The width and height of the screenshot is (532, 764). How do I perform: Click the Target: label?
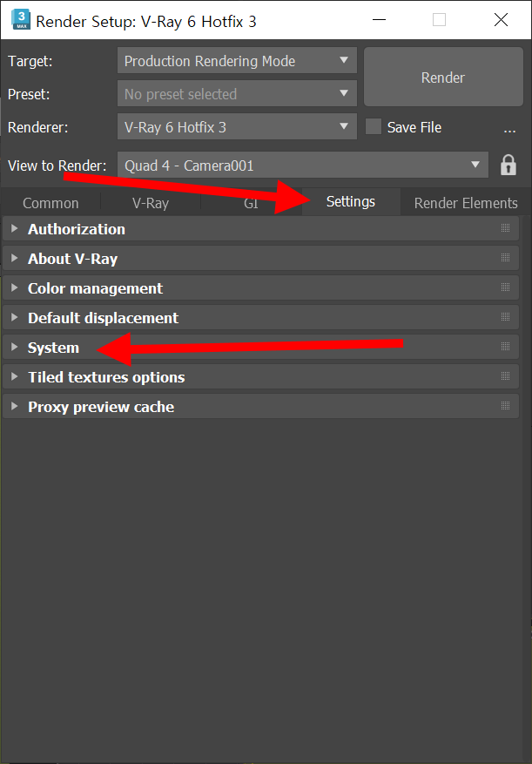(x=30, y=61)
